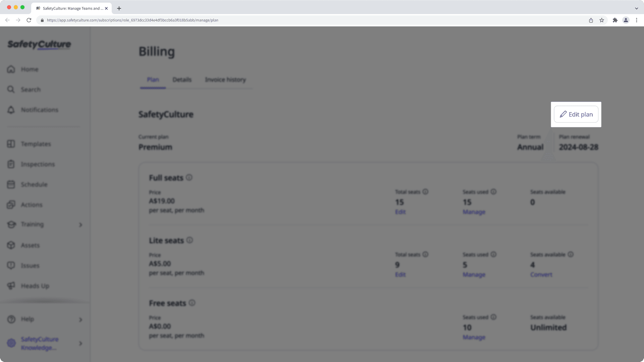Open the Issues section
Image resolution: width=644 pixels, height=362 pixels.
point(30,265)
